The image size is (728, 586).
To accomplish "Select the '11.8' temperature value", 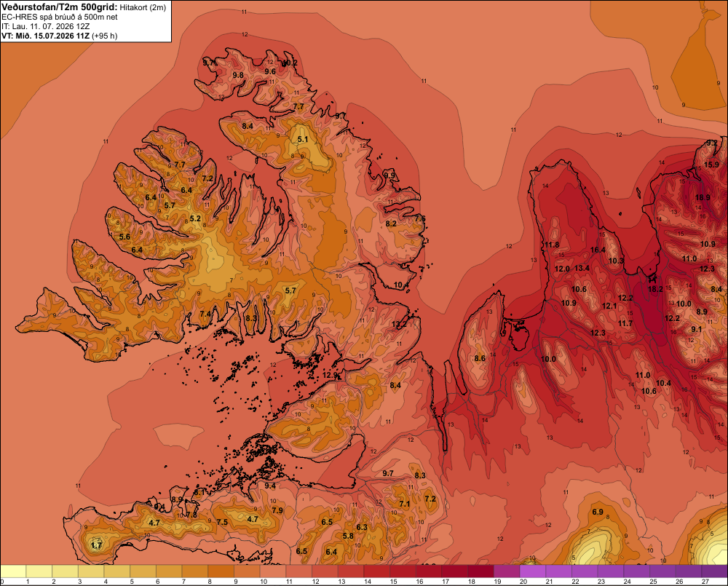I will click(552, 245).
